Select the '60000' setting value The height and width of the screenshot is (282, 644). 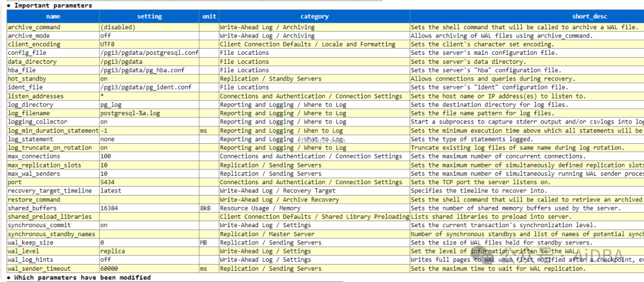109,268
